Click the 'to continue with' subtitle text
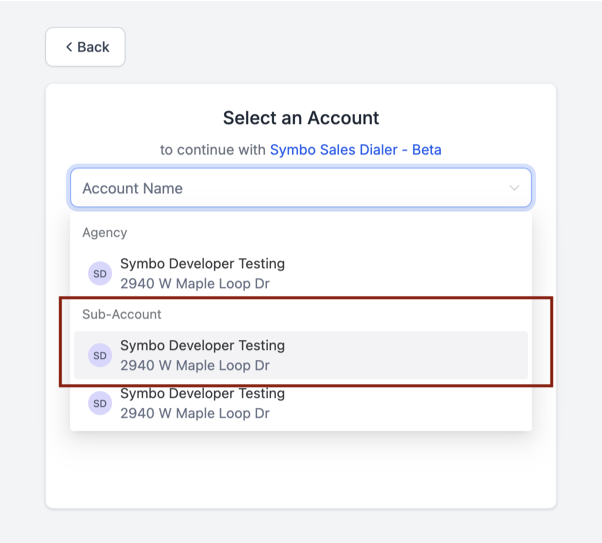 point(213,150)
